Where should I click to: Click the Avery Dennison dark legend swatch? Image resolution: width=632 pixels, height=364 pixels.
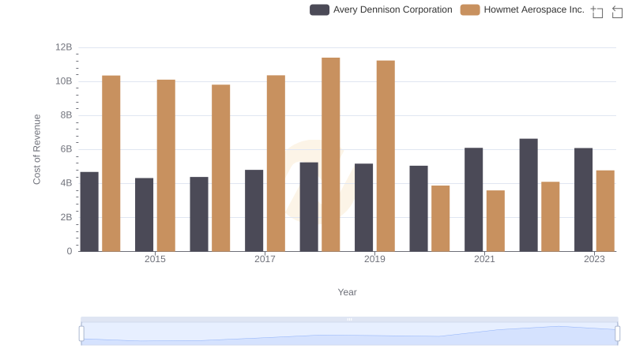320,9
